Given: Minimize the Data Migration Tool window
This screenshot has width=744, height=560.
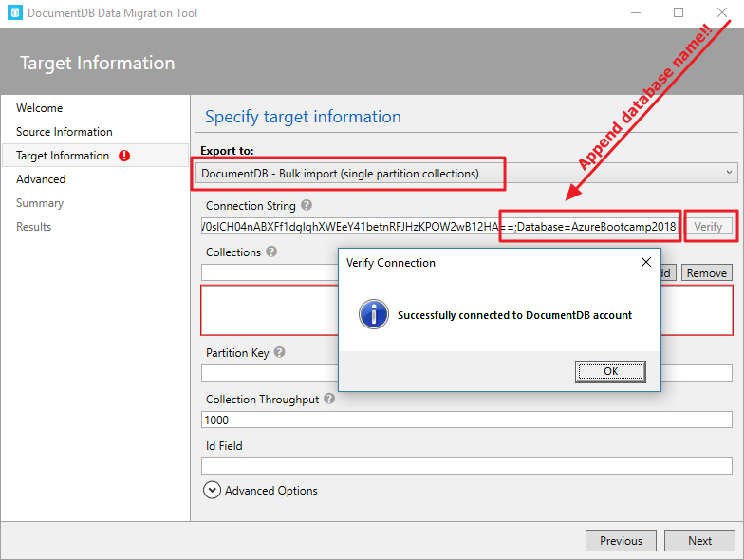Looking at the screenshot, I should 636,13.
